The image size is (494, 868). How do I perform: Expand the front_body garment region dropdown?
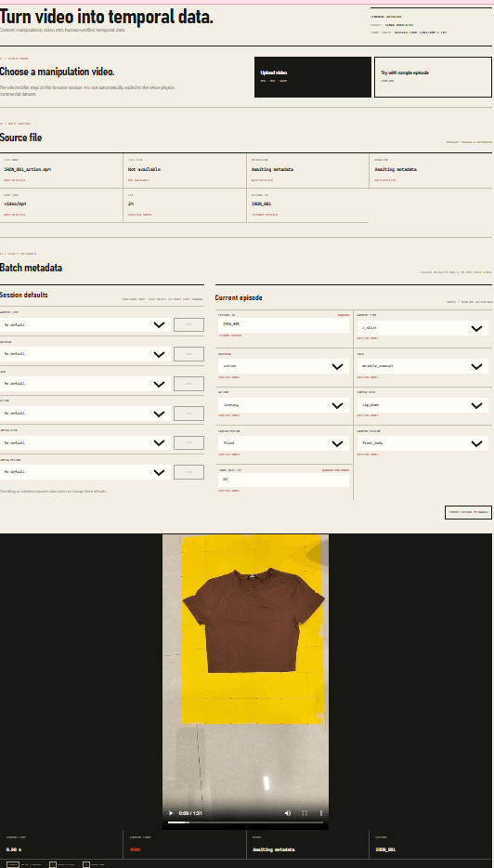point(422,443)
